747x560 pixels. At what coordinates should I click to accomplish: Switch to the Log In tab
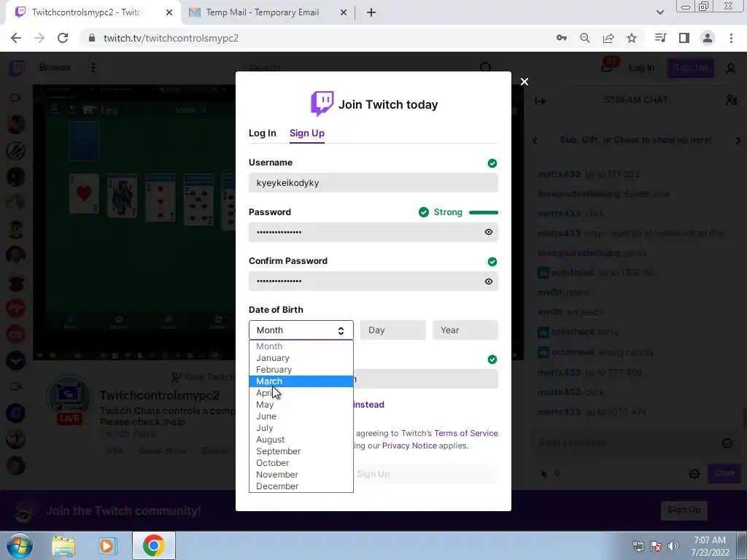point(262,133)
